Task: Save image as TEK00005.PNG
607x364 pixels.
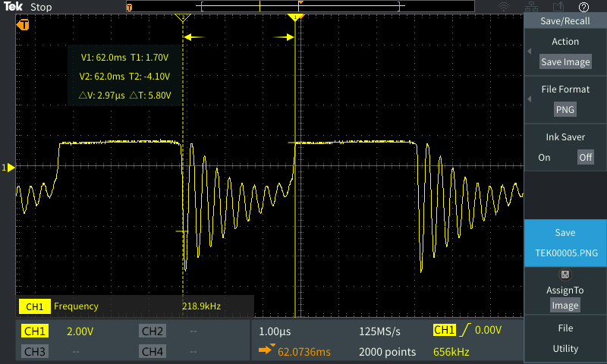Action: point(565,243)
